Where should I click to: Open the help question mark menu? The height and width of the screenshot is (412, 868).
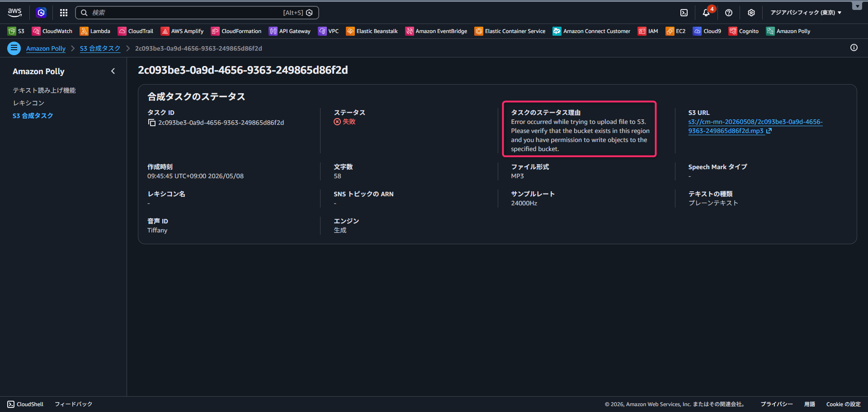pyautogui.click(x=729, y=13)
